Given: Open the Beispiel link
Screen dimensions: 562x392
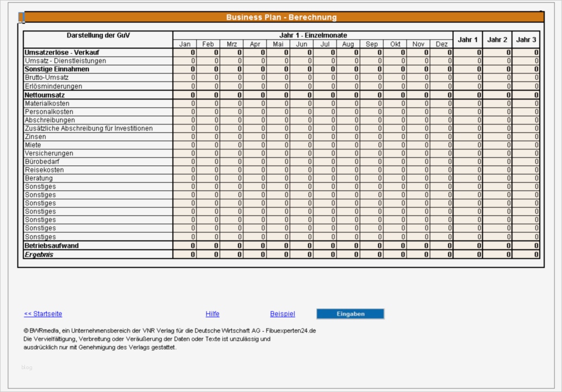Looking at the screenshot, I should pyautogui.click(x=283, y=314).
